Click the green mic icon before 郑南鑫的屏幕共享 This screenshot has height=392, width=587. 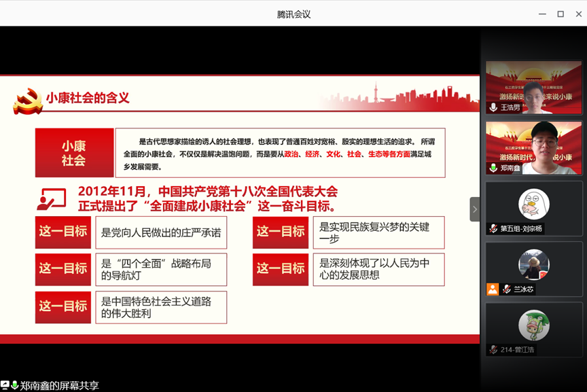click(x=15, y=385)
